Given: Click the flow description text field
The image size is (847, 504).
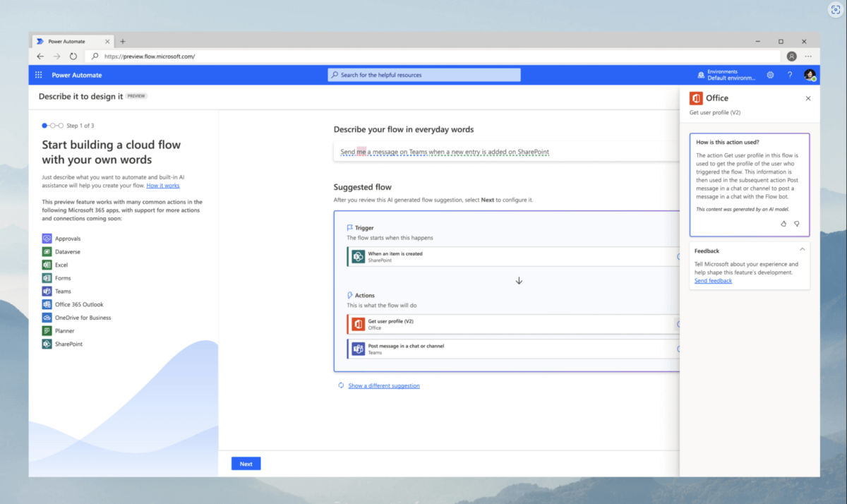Looking at the screenshot, I should click(507, 152).
